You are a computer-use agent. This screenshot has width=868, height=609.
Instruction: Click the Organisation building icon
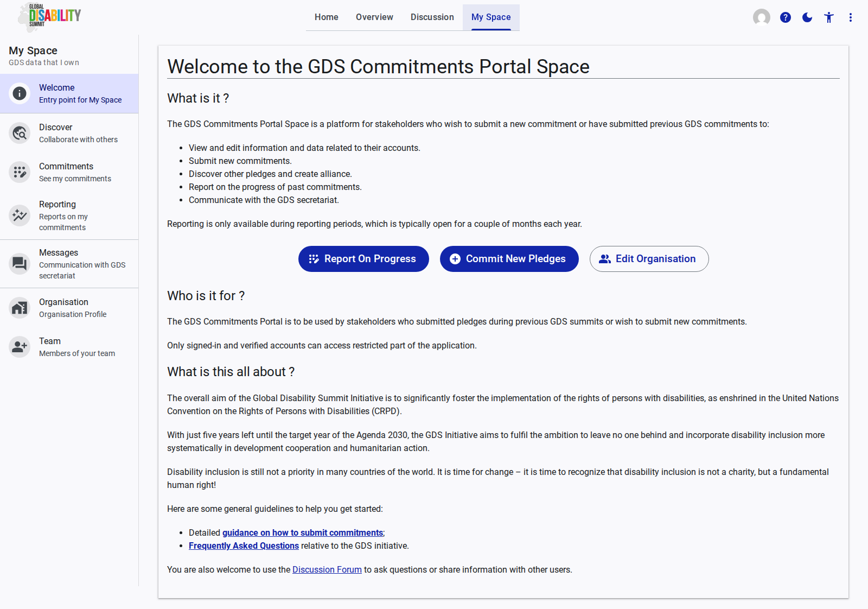point(20,308)
